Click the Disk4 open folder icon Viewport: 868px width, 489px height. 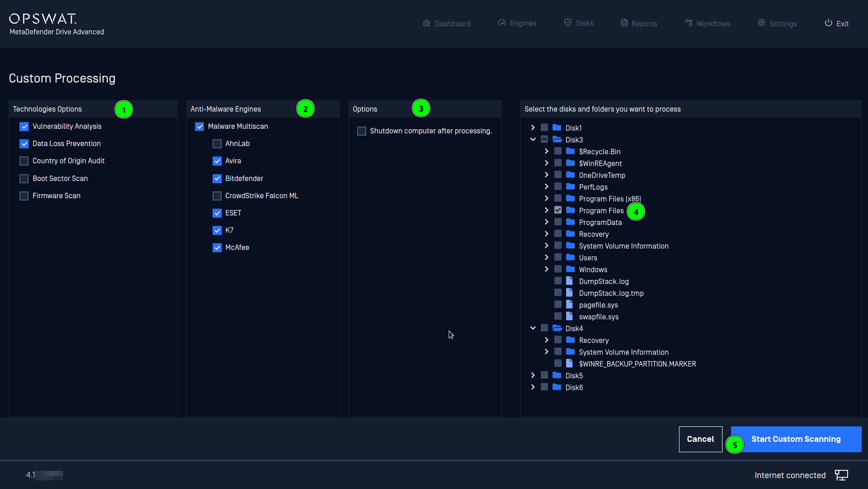point(557,328)
